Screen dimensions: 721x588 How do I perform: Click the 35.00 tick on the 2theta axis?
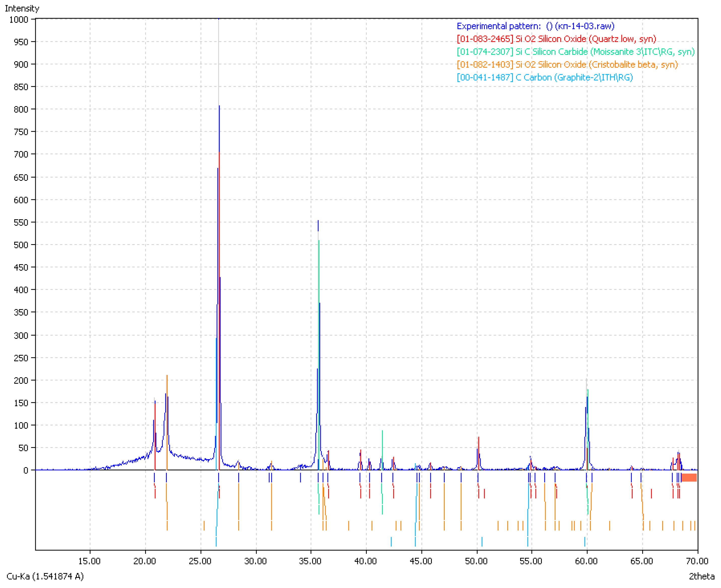(310, 561)
